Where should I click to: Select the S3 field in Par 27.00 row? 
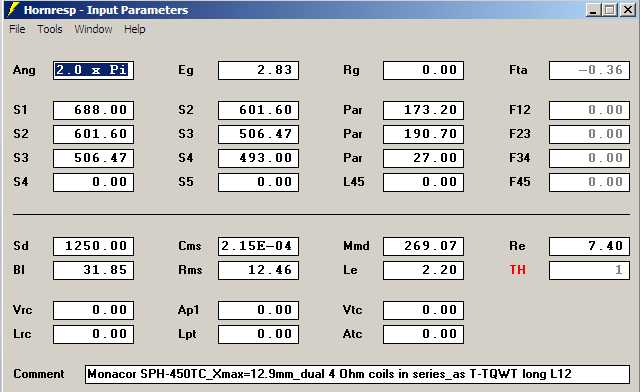coord(93,158)
